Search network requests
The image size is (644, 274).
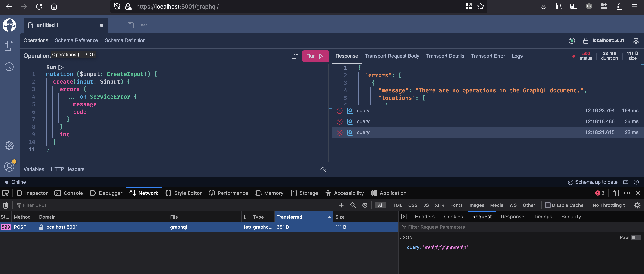353,205
